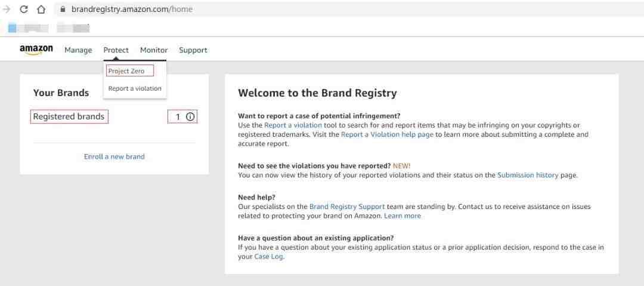The width and height of the screenshot is (644, 286).
Task: Click the padlock site security icon
Action: (x=63, y=9)
